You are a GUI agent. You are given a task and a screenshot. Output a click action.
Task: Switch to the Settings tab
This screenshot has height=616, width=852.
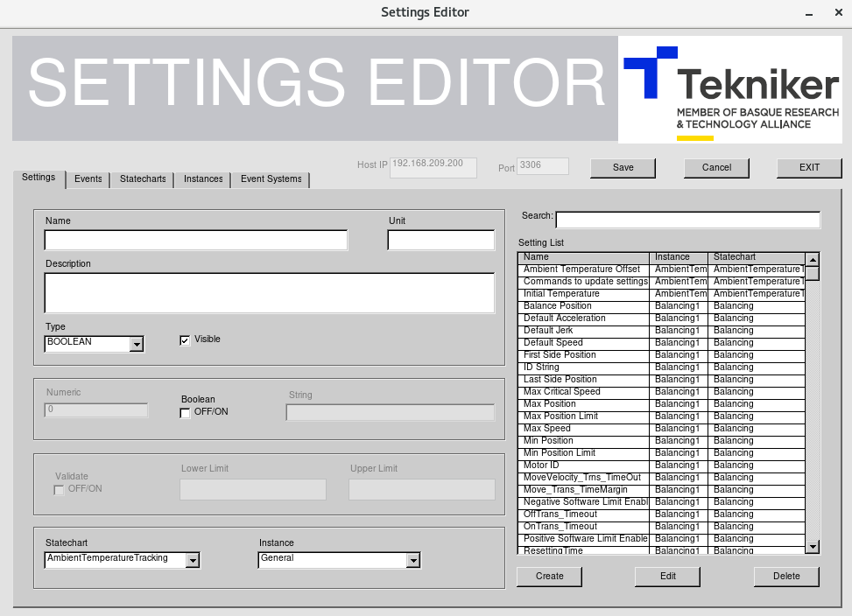(x=39, y=178)
